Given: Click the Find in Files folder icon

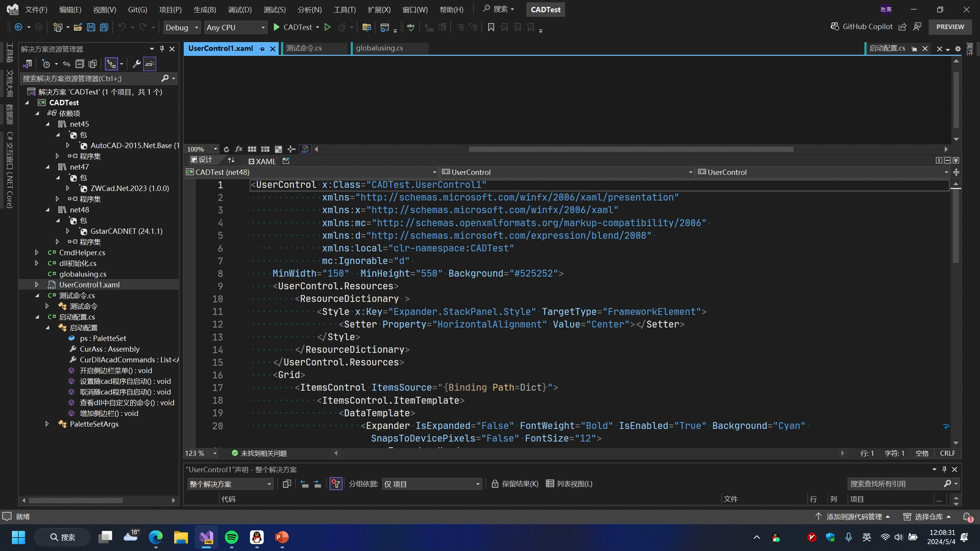Looking at the screenshot, I should pos(366,28).
